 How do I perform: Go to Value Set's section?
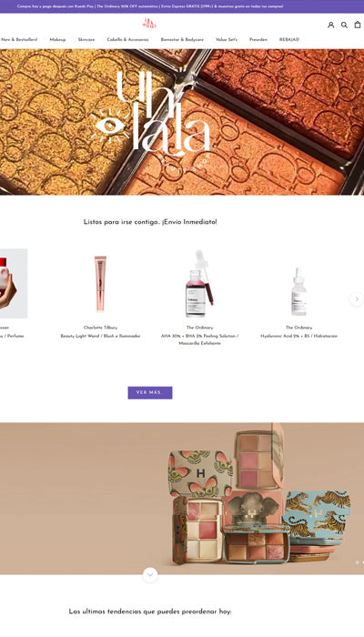pyautogui.click(x=227, y=39)
